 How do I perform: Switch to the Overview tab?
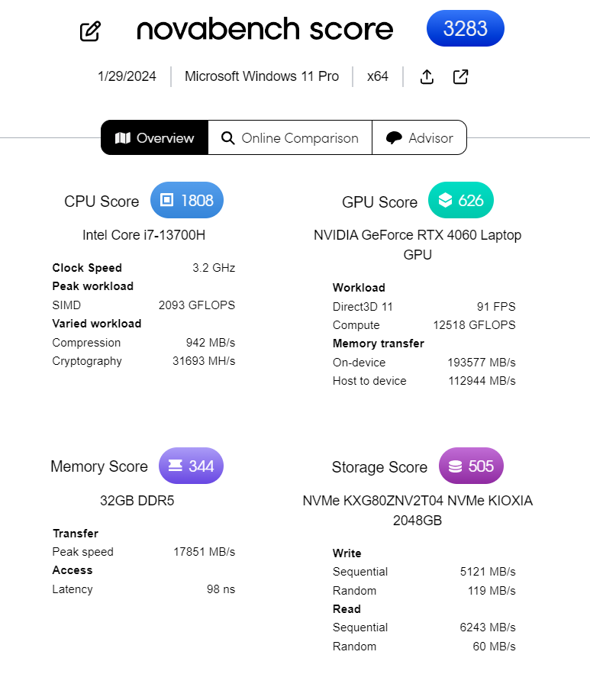point(155,138)
